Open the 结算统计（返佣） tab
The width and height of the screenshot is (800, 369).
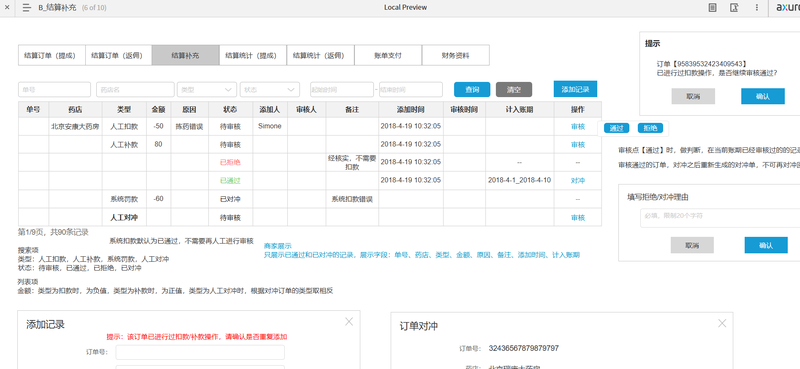320,55
